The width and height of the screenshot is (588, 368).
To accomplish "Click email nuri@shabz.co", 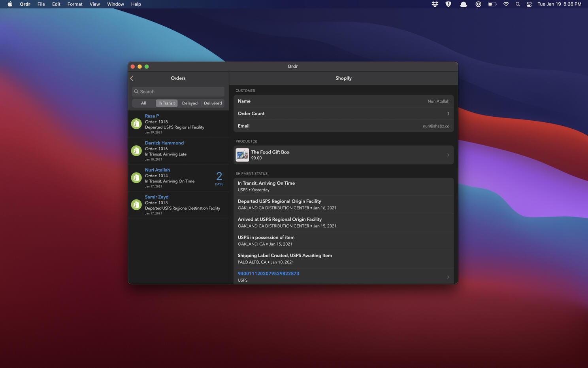I will [436, 126].
